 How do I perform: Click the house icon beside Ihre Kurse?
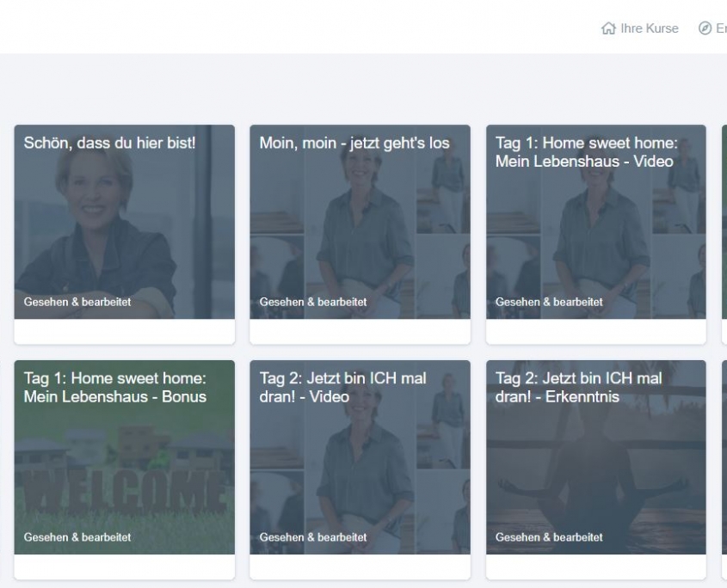coord(608,28)
